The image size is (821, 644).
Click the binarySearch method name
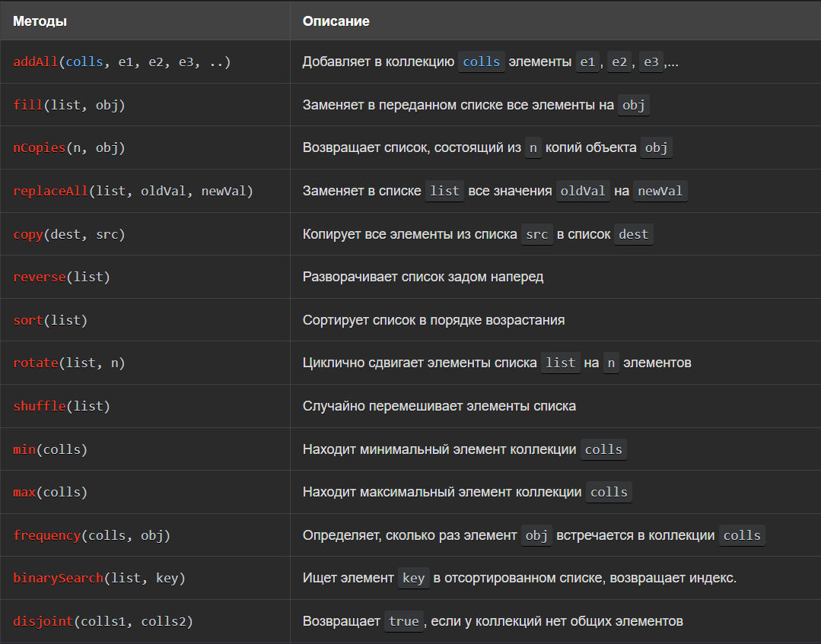coord(58,579)
